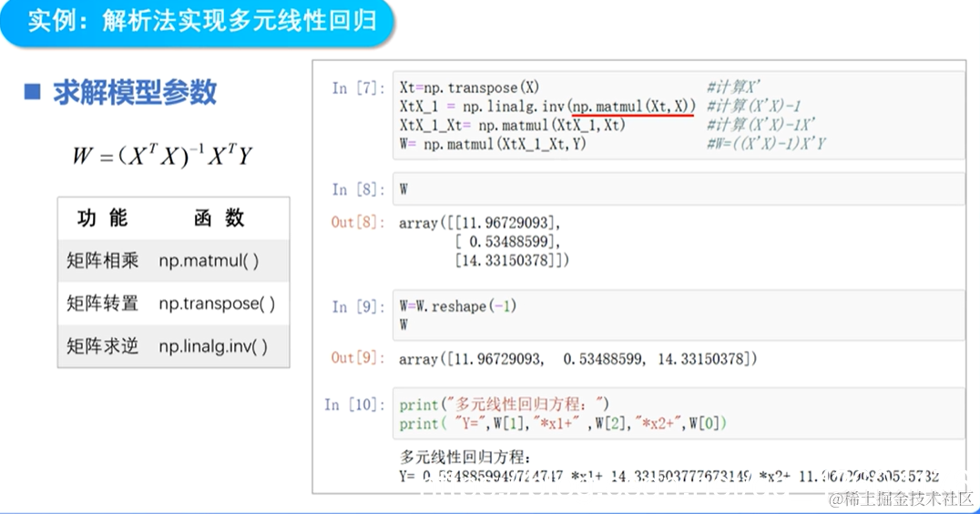The width and height of the screenshot is (980, 514).
Task: Click the printed output 多元线性回归方程：
Action: 465,457
